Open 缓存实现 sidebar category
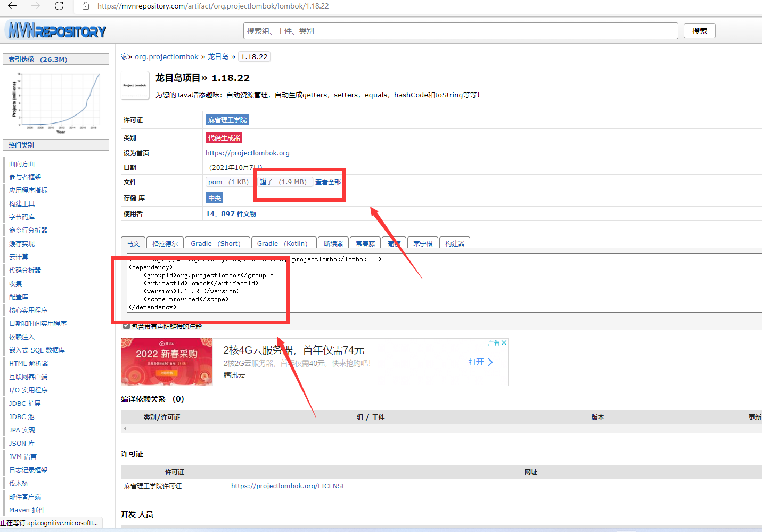 [22, 243]
